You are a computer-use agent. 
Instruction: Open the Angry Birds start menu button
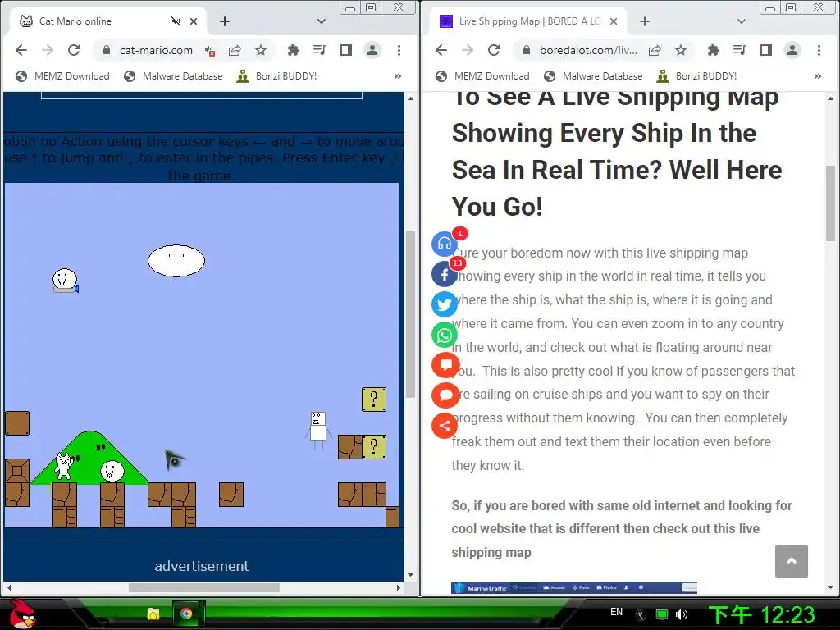[x=21, y=614]
